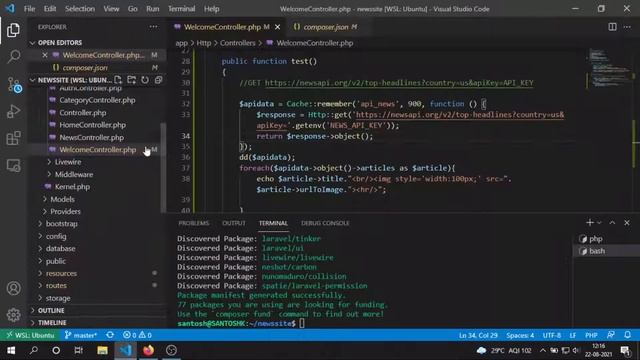Switch to the OUTPUT panel tab
640x360 pixels.
coord(234,223)
